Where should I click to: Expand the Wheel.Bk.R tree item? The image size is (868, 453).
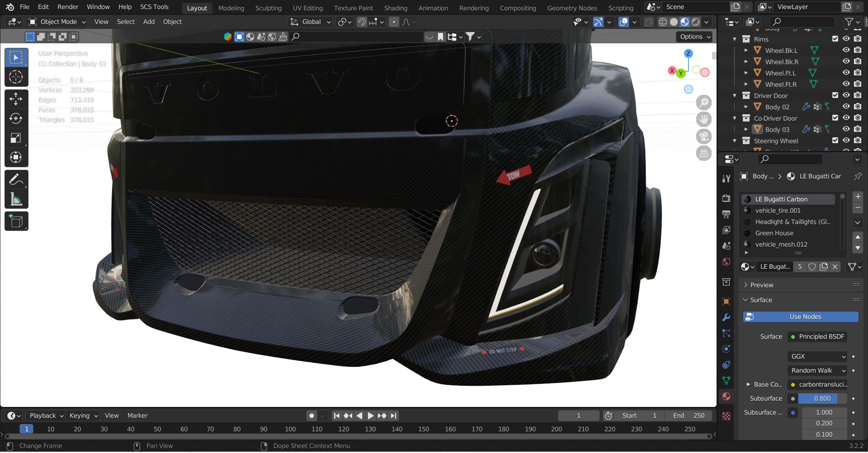(746, 61)
